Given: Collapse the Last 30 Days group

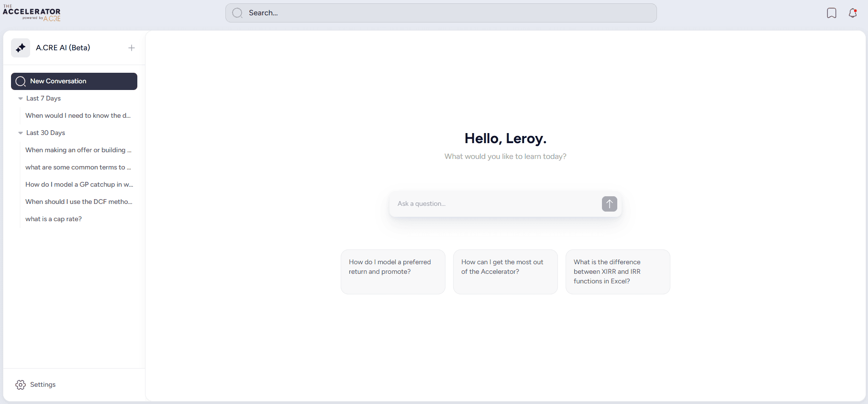Looking at the screenshot, I should pyautogui.click(x=21, y=133).
